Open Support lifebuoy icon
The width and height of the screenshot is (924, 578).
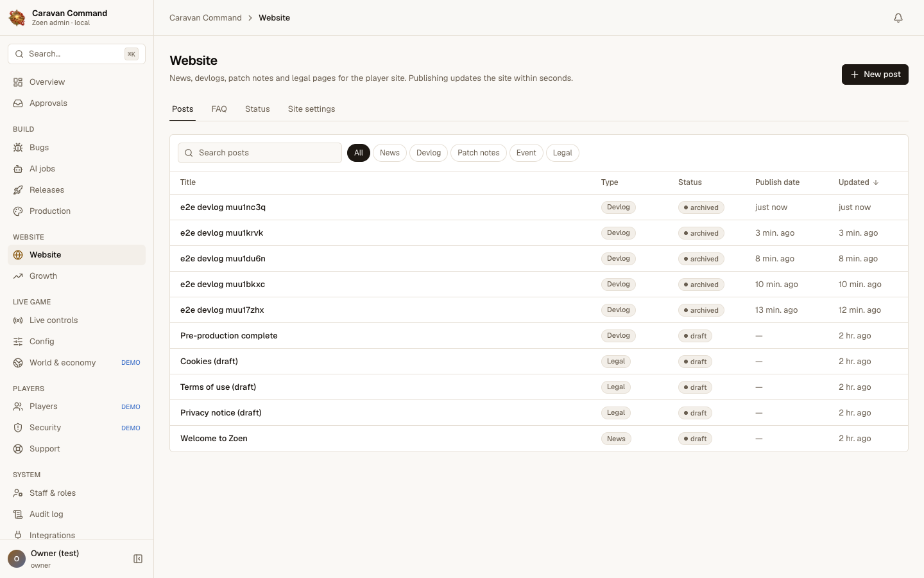[x=18, y=449]
